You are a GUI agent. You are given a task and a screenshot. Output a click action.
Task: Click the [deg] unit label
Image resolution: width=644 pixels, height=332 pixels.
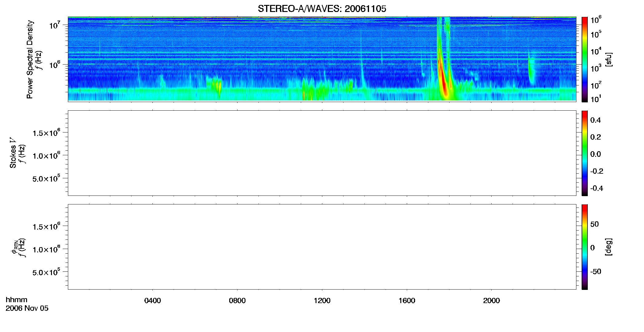point(609,247)
